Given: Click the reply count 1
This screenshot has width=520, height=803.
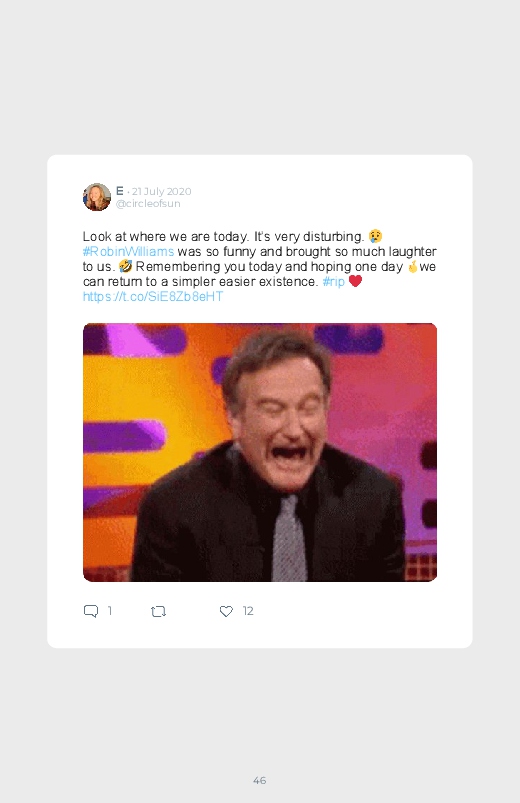Looking at the screenshot, I should point(109,611).
